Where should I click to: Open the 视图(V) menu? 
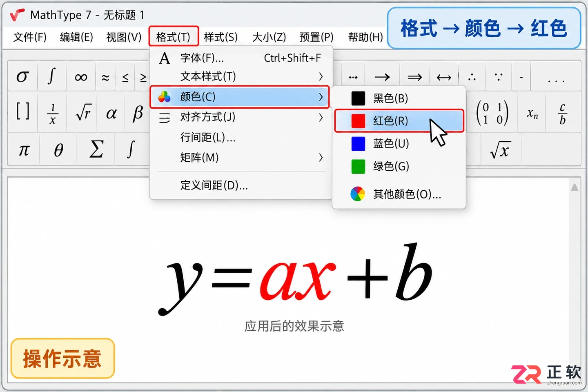[124, 37]
